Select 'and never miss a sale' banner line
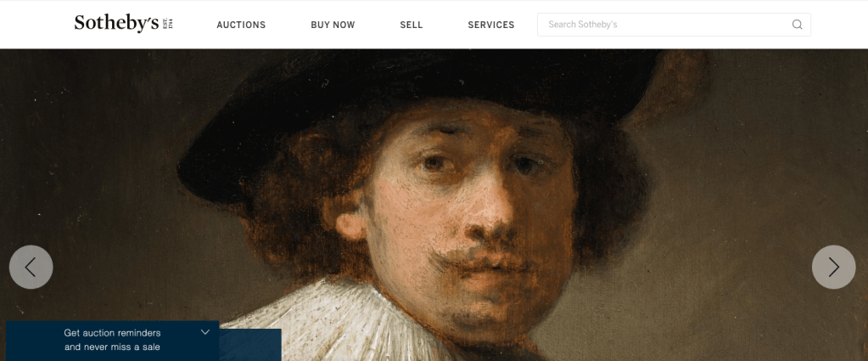 [112, 347]
